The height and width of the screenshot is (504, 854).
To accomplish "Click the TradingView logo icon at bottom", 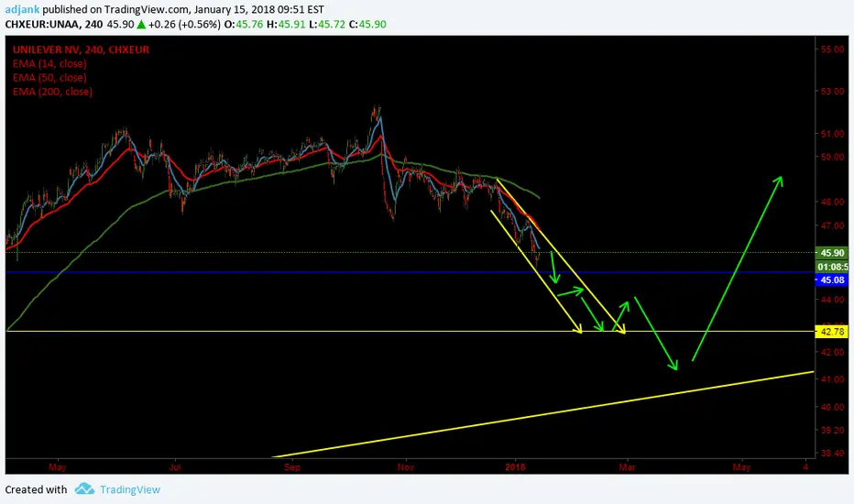I will [84, 488].
